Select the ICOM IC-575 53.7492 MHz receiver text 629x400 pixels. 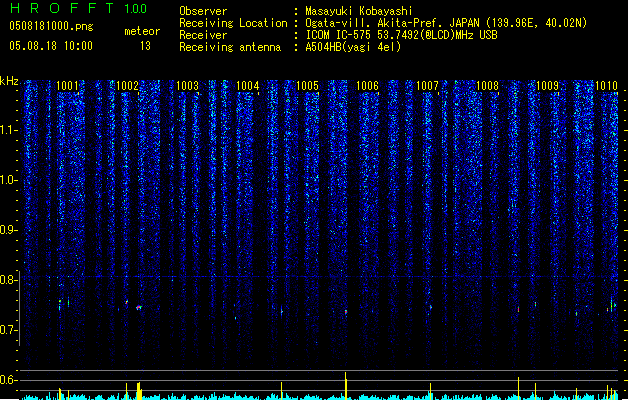tap(401, 35)
